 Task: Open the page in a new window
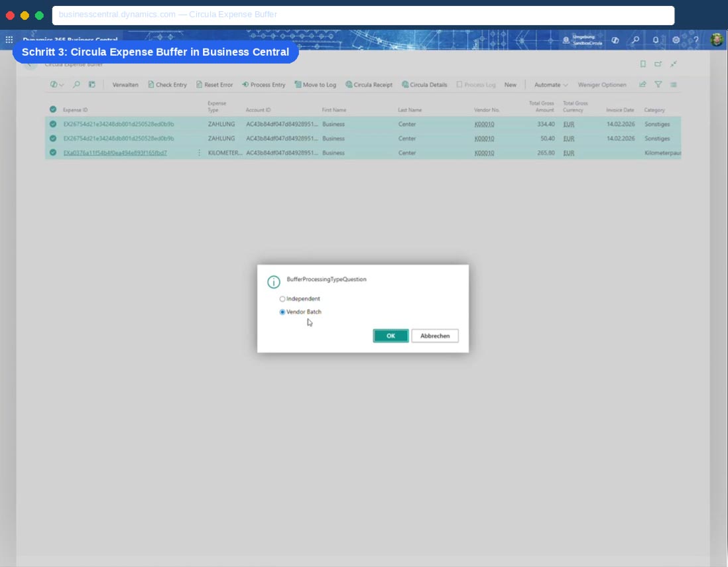tap(658, 64)
